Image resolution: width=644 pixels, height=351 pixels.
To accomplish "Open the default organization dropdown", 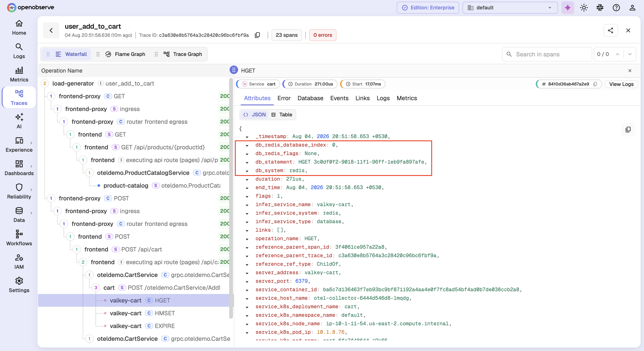I will (x=510, y=8).
